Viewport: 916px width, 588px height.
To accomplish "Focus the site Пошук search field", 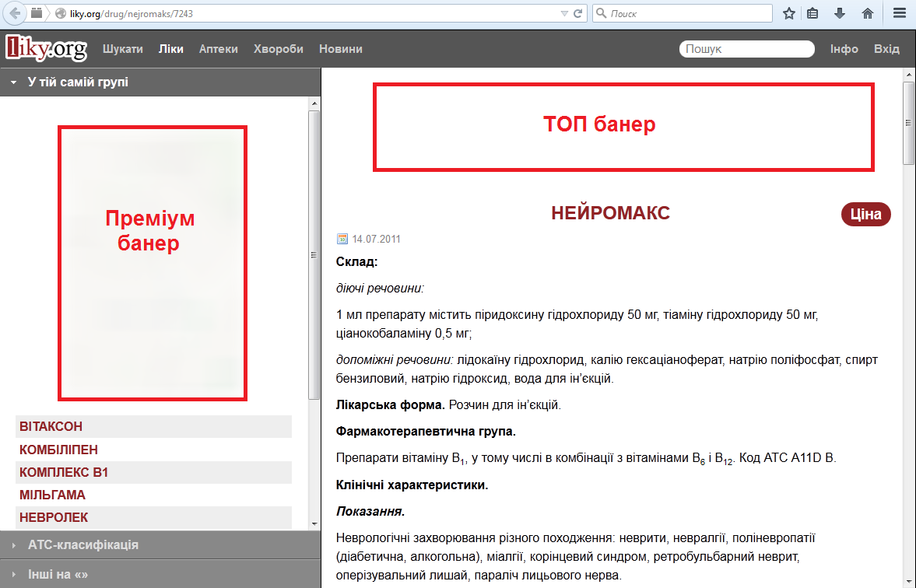I will [x=746, y=49].
